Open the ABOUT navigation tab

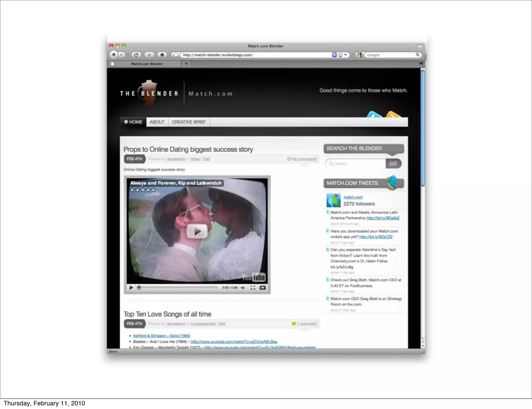[157, 122]
